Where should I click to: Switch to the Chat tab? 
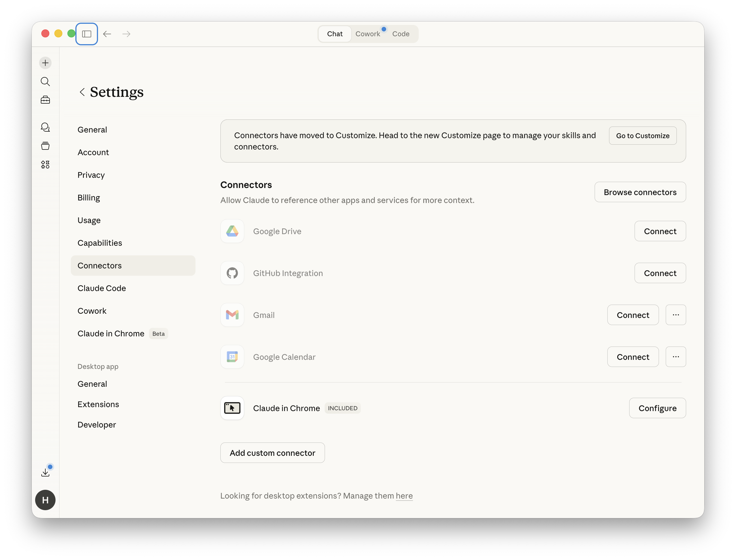point(335,34)
